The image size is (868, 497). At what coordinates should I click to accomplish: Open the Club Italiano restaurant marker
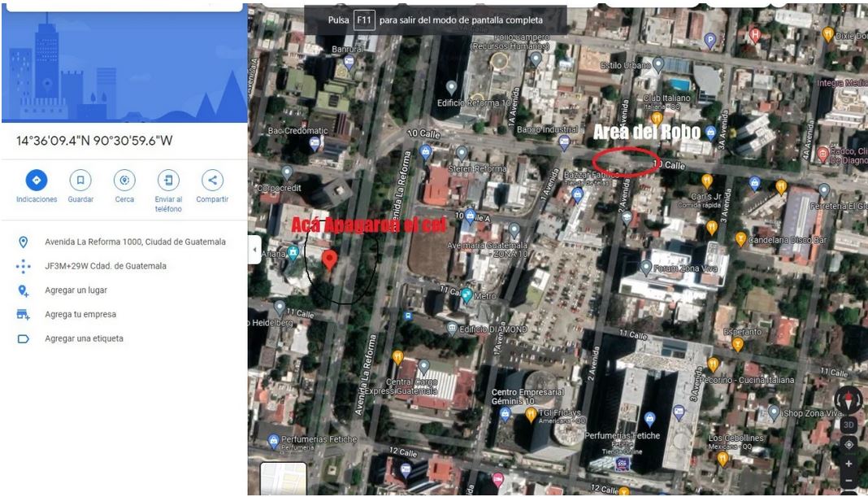tap(657, 117)
